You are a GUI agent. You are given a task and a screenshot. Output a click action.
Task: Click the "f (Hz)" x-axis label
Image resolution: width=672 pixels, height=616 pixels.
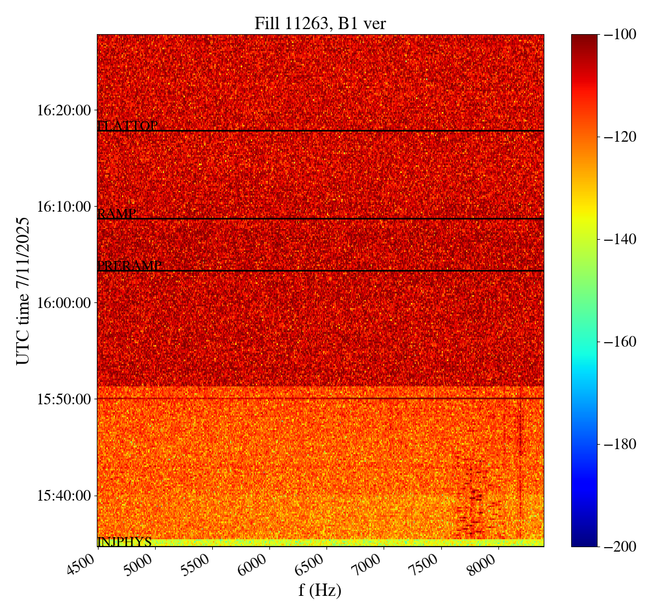click(320, 590)
